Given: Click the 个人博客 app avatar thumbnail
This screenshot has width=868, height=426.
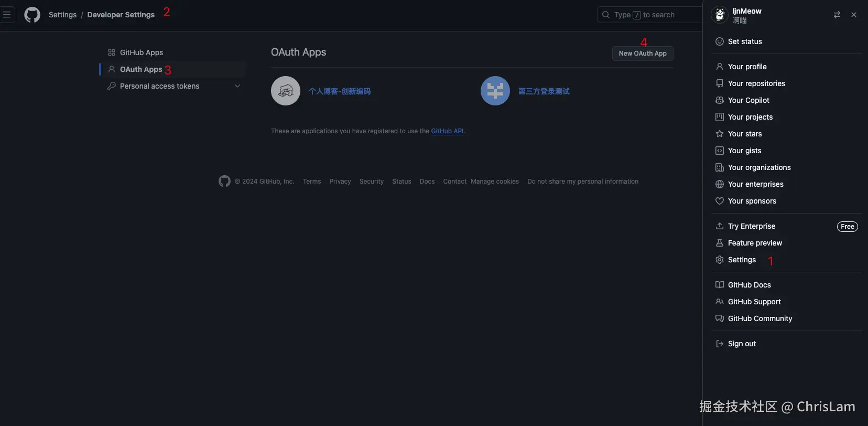Looking at the screenshot, I should pos(286,91).
